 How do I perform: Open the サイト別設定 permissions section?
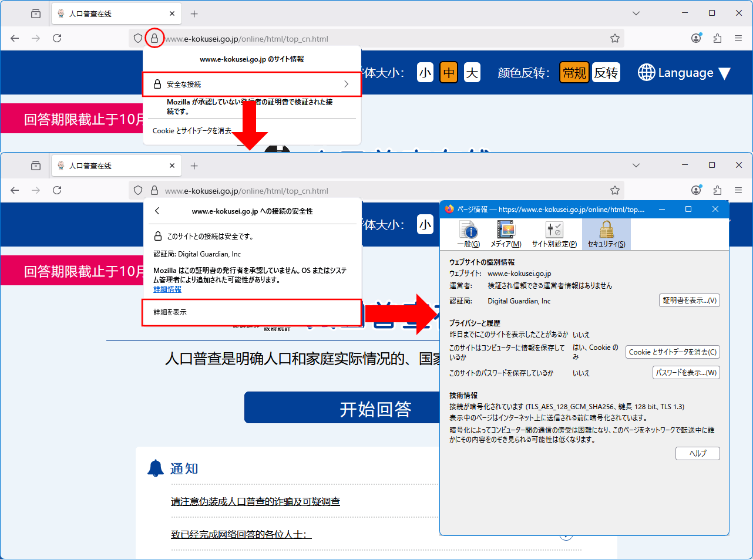[x=554, y=234]
